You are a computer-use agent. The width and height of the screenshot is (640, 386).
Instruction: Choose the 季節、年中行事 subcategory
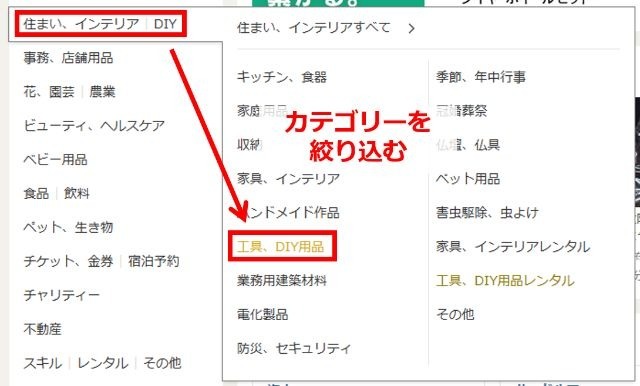[x=481, y=77]
